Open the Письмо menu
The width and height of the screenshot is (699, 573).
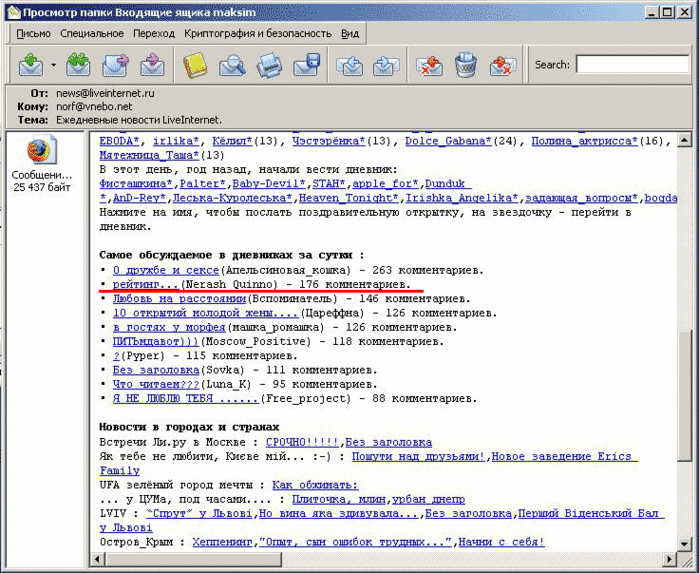pos(33,33)
